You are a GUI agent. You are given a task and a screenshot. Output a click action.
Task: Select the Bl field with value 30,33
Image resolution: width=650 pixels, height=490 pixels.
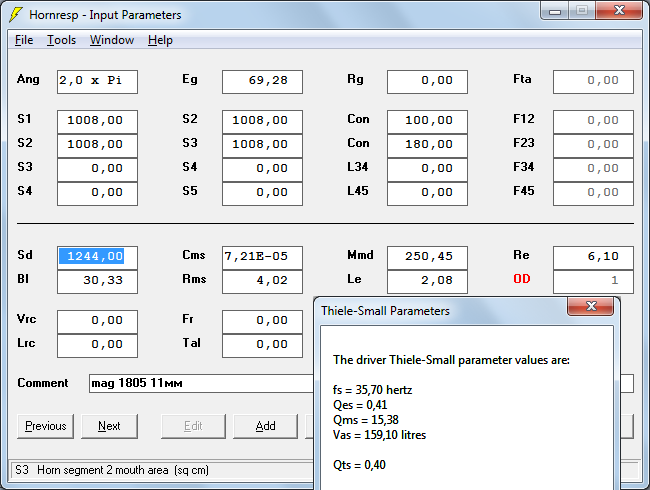pos(97,282)
